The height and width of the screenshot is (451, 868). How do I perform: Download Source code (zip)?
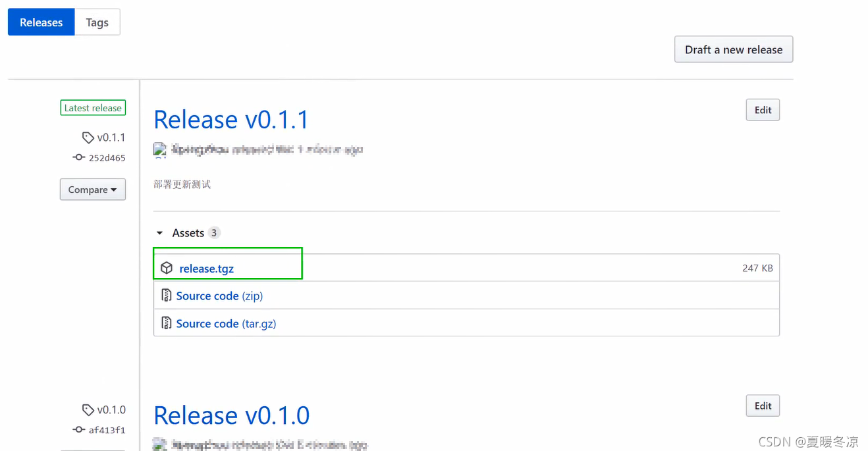[x=219, y=296]
